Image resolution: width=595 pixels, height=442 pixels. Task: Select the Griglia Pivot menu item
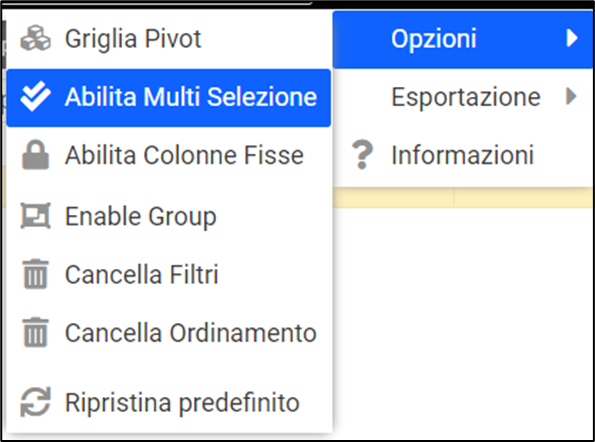click(168, 39)
